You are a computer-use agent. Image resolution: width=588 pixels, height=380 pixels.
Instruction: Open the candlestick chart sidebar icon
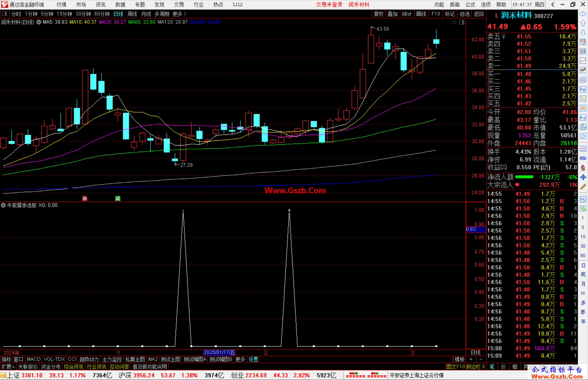point(583,70)
